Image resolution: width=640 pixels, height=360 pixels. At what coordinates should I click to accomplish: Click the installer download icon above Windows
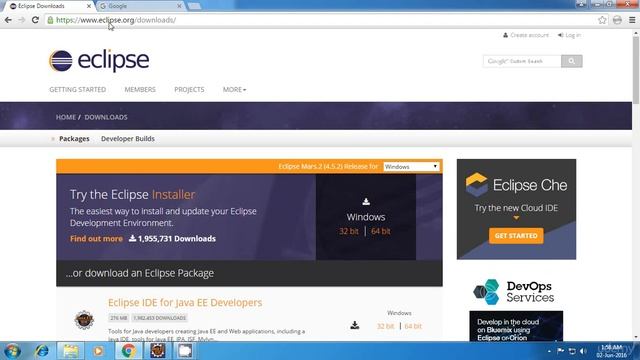pos(366,202)
